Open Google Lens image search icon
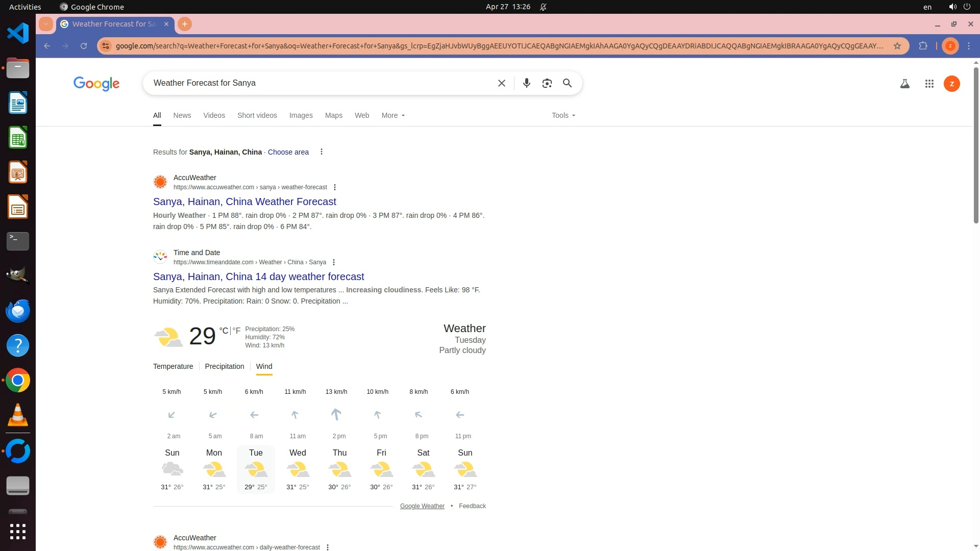980x551 pixels. tap(547, 83)
